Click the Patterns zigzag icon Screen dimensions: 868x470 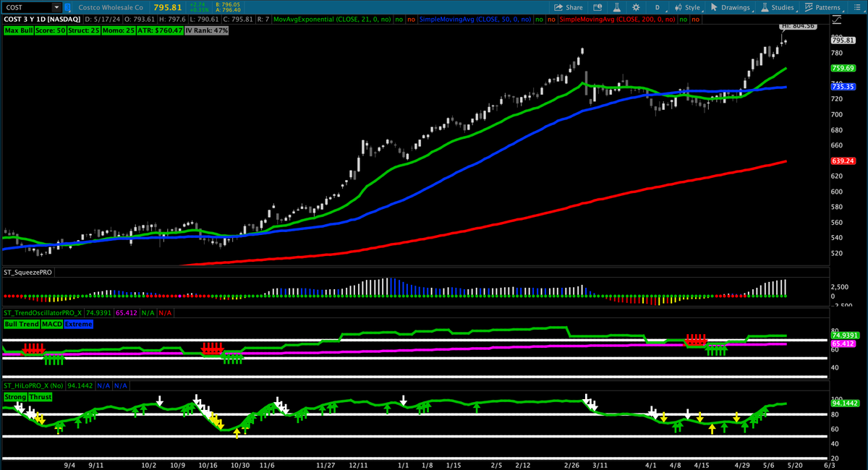point(808,7)
